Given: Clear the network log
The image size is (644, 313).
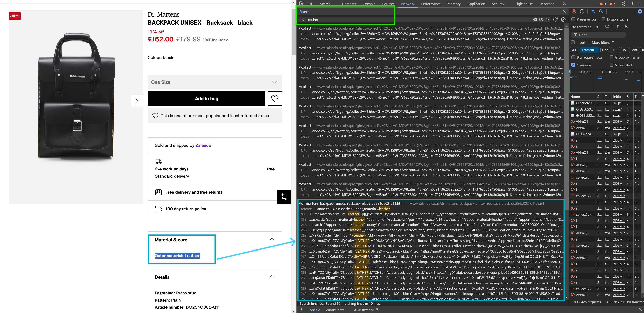Looking at the screenshot, I should [x=582, y=11].
